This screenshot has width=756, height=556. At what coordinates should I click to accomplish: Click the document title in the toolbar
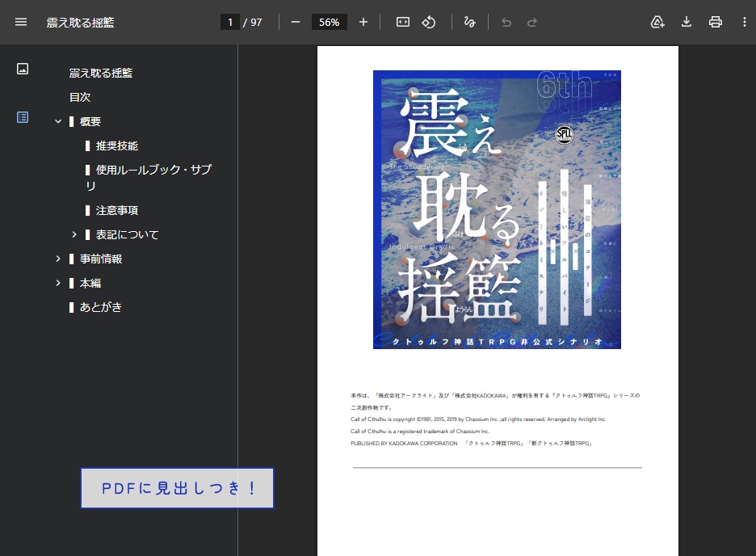tap(81, 23)
